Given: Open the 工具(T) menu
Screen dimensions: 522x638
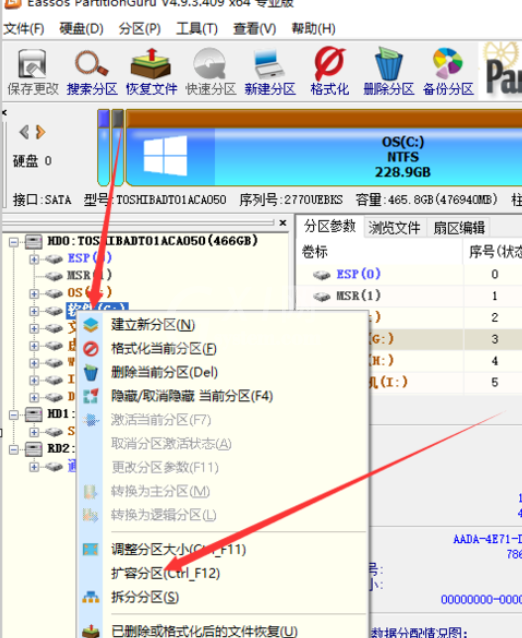Looking at the screenshot, I should click(197, 29).
